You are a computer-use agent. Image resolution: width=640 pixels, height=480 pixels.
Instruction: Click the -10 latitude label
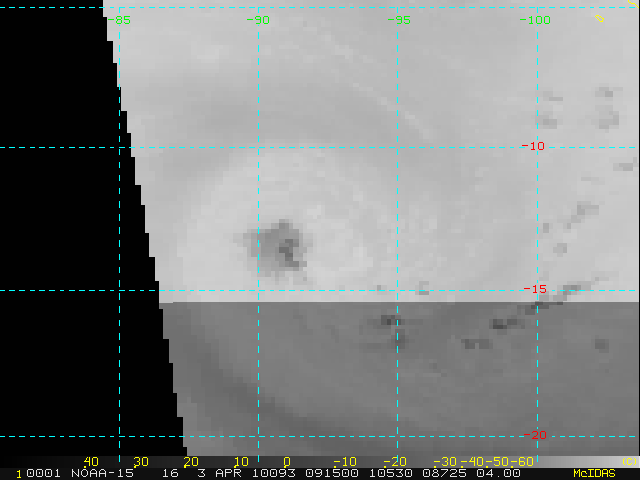tap(533, 146)
